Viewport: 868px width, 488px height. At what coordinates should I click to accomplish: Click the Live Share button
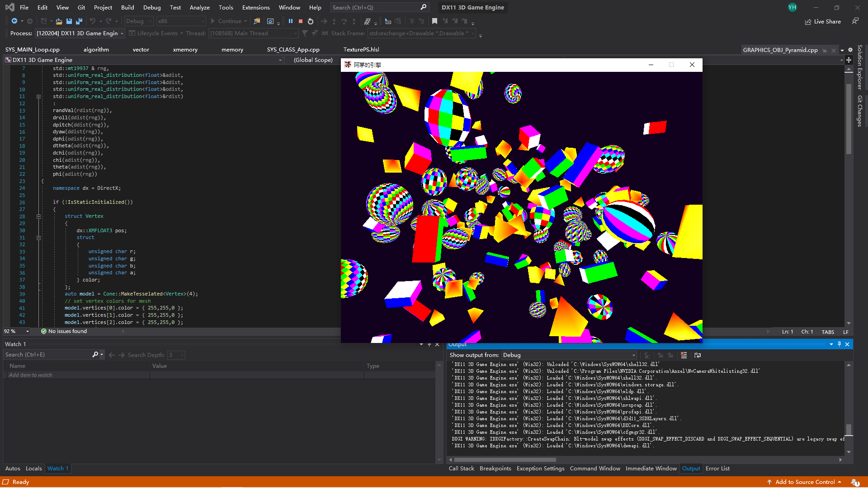[823, 21]
